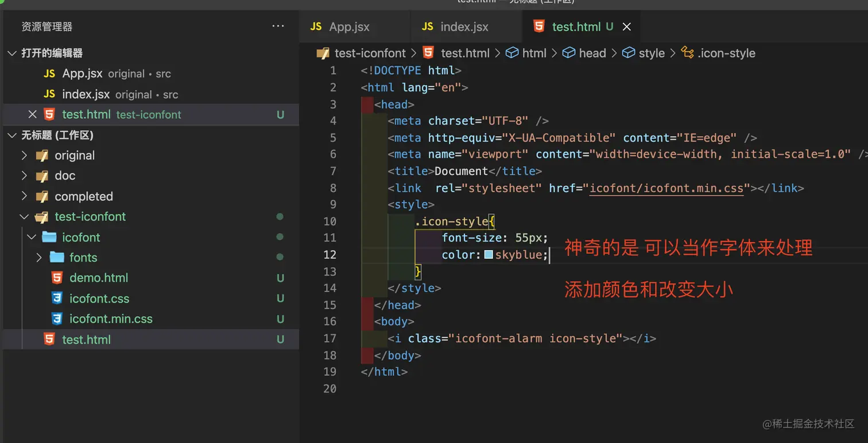Click the folder icon of the doc folder

point(42,176)
